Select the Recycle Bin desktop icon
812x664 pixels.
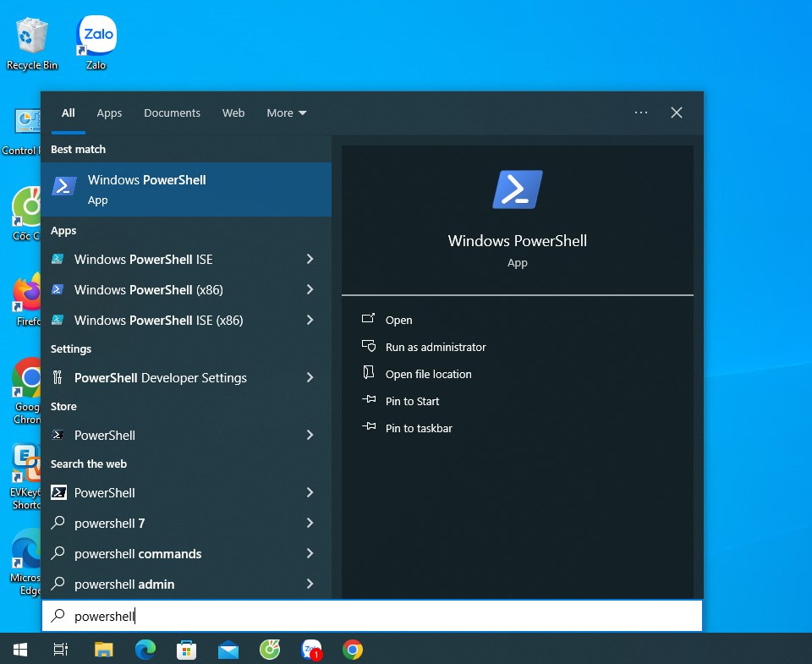tap(32, 43)
